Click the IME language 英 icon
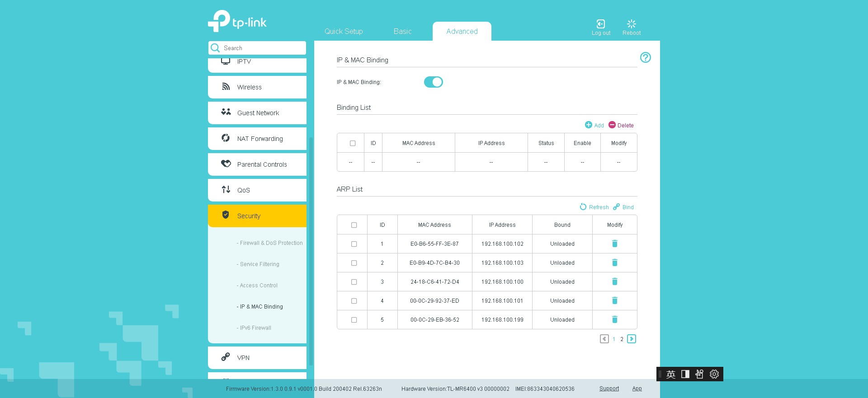Screen dimensions: 868x398 coord(671,374)
